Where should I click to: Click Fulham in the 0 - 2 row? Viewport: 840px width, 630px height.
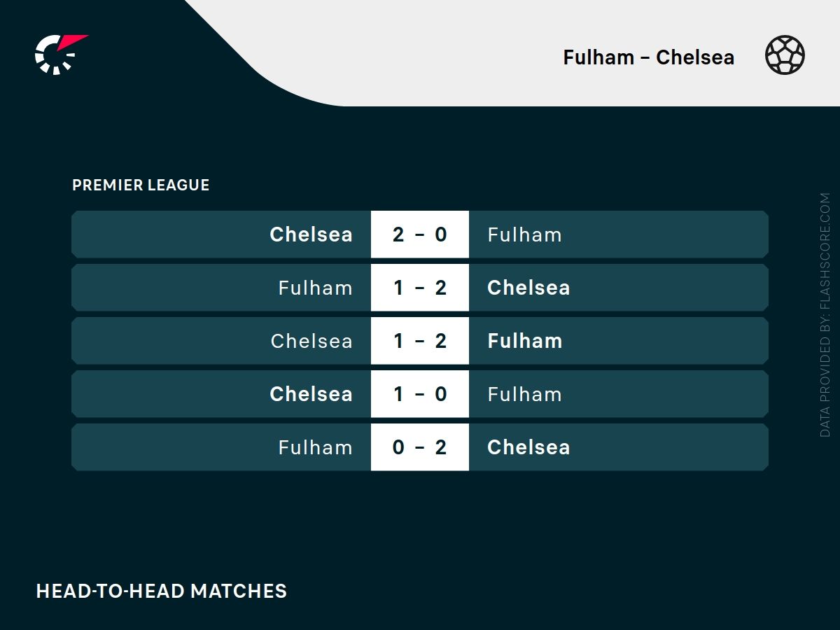point(315,447)
